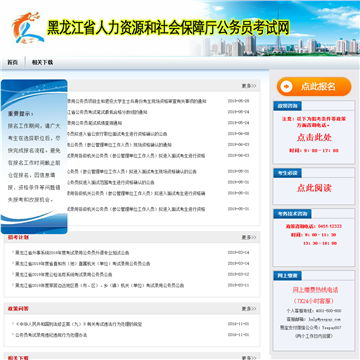Click the 政策咨询电话 0451-12333 text
The image size is (360, 360).
314,226
